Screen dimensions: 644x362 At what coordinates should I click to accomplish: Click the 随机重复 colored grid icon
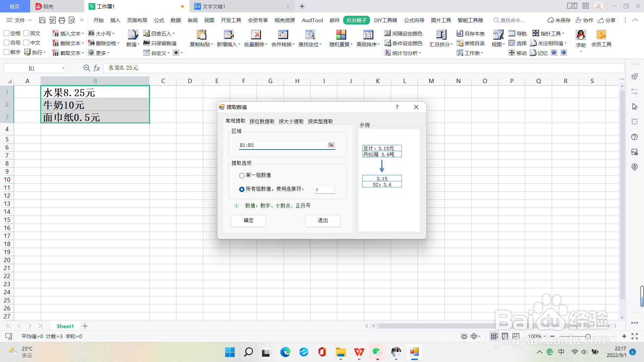coord(341,35)
